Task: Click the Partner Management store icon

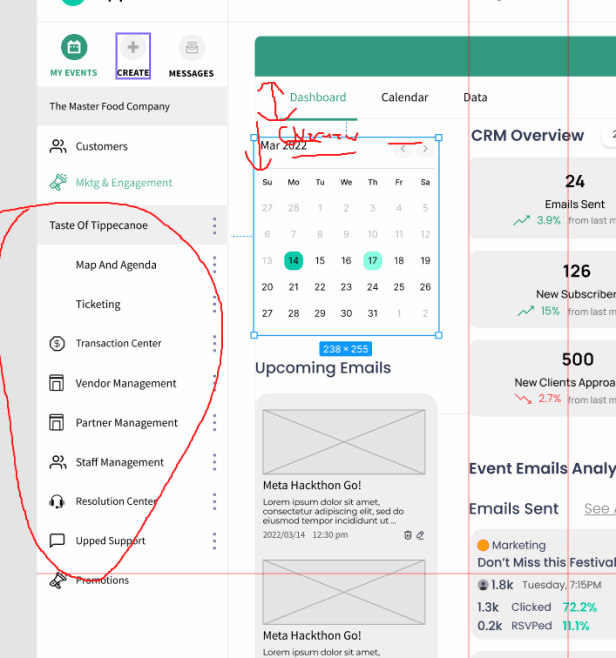Action: click(x=57, y=423)
